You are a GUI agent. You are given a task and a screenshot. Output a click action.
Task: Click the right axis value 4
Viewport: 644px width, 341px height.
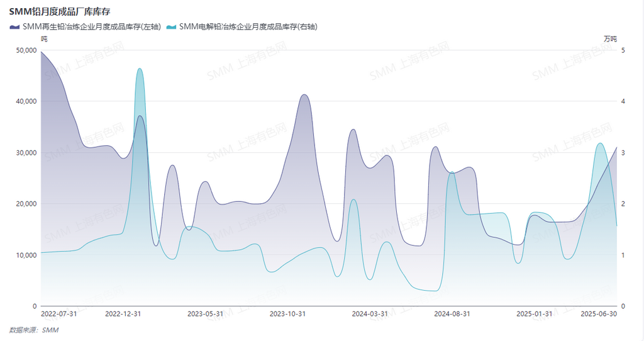[x=623, y=101]
